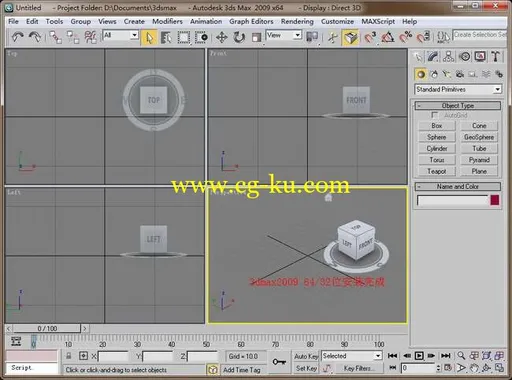Open the Modifiers menu
Image resolution: width=512 pixels, height=380 pixels.
(x=167, y=21)
